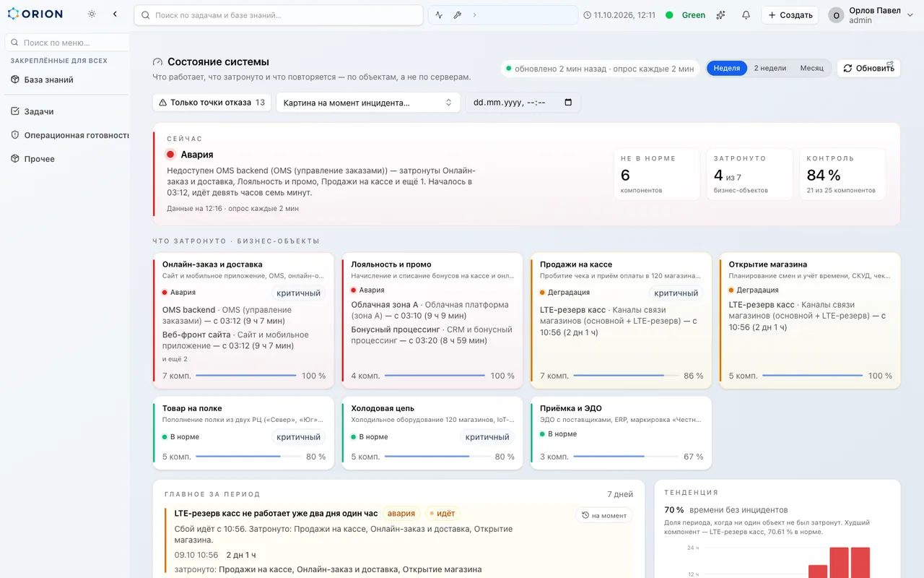Click the date-time input field
924x578 pixels.
click(523, 103)
